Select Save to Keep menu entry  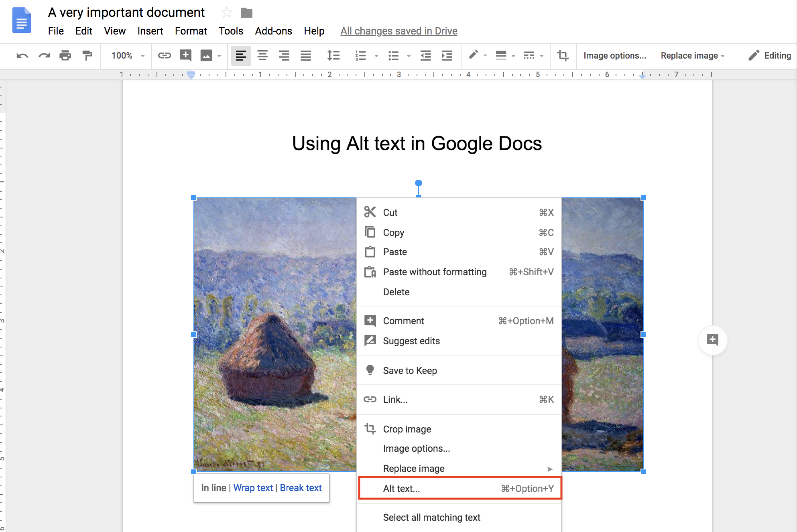pyautogui.click(x=459, y=371)
